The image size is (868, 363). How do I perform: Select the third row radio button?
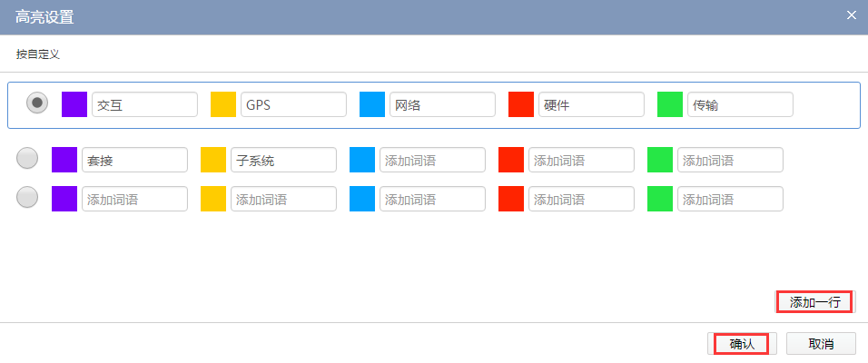tap(27, 197)
